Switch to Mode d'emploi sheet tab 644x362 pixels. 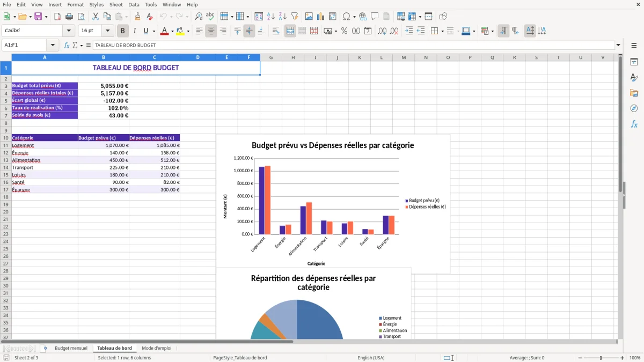click(157, 349)
